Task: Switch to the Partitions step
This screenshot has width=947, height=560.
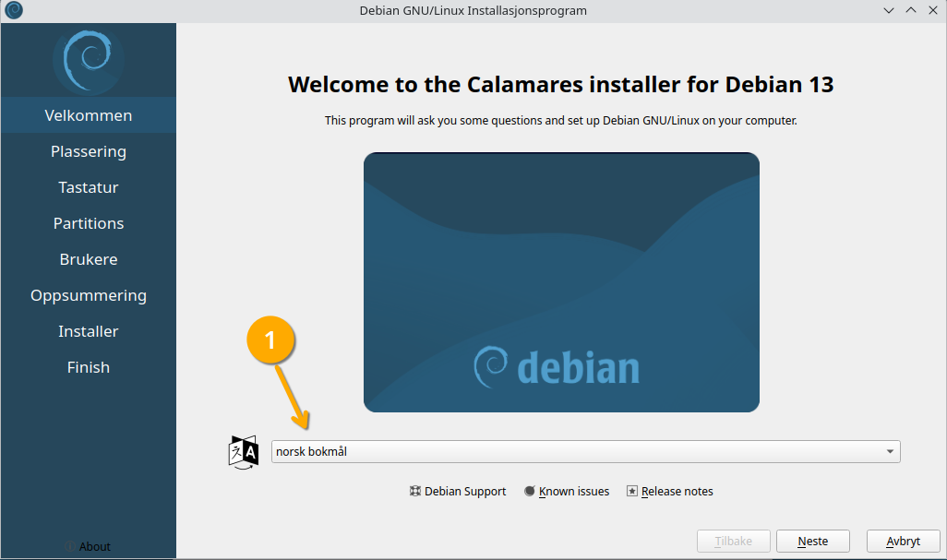Action: point(89,223)
